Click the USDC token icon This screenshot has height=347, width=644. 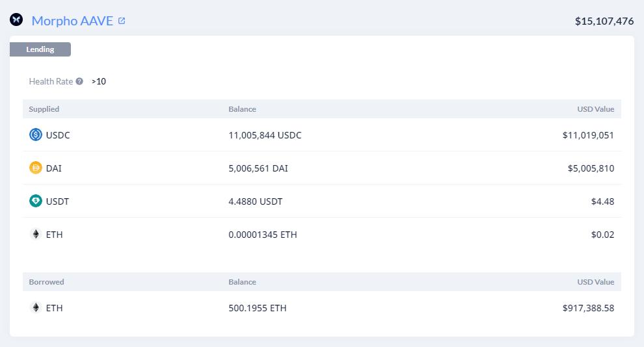pyautogui.click(x=36, y=135)
